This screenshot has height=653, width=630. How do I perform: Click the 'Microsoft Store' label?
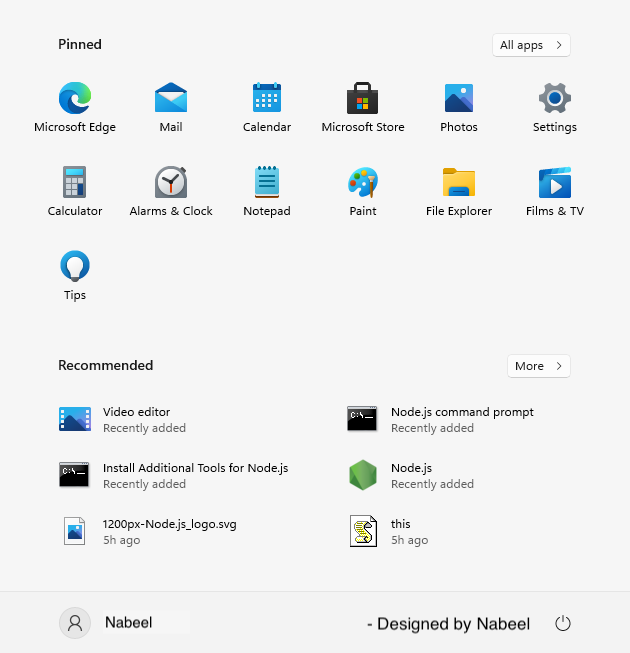pyautogui.click(x=363, y=127)
